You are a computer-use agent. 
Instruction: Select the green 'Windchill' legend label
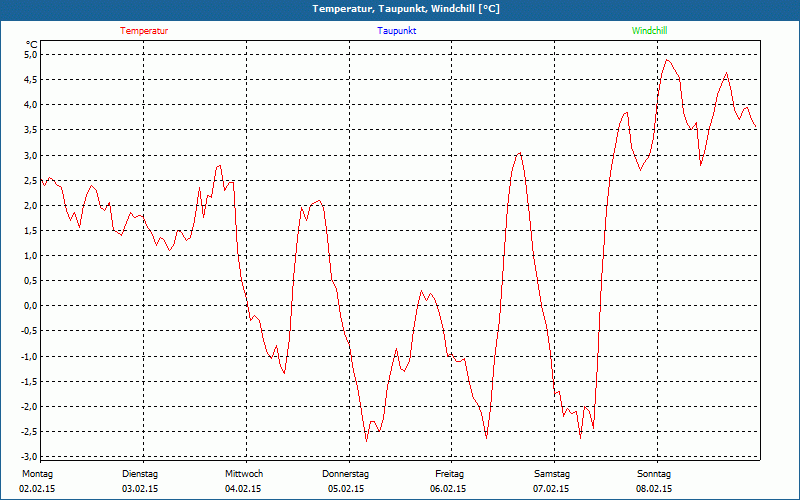(x=649, y=31)
